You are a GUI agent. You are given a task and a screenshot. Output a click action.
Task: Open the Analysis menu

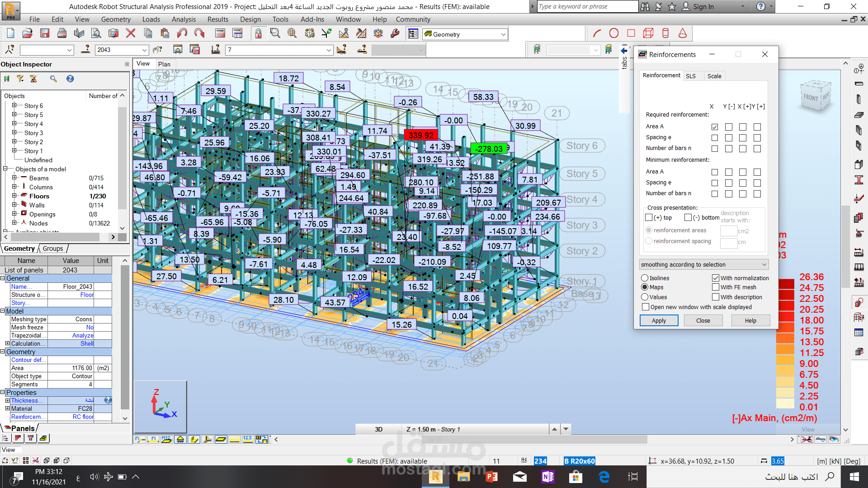coord(183,19)
